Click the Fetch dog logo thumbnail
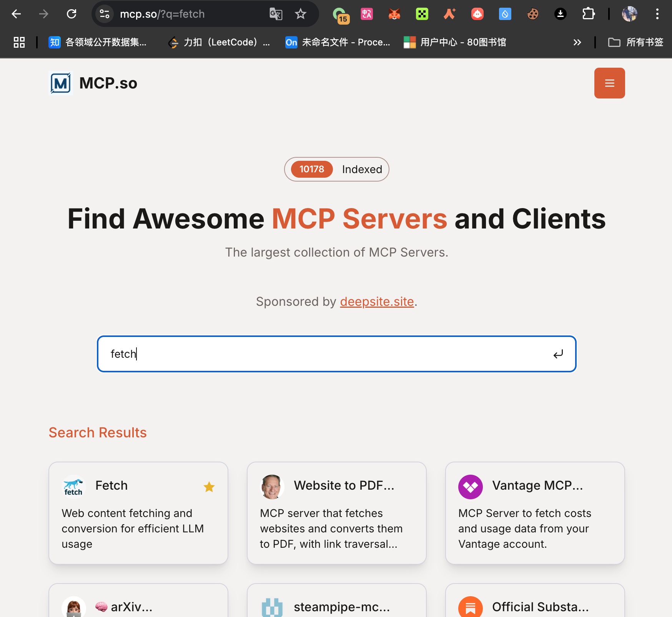This screenshot has width=672, height=617. pyautogui.click(x=73, y=487)
